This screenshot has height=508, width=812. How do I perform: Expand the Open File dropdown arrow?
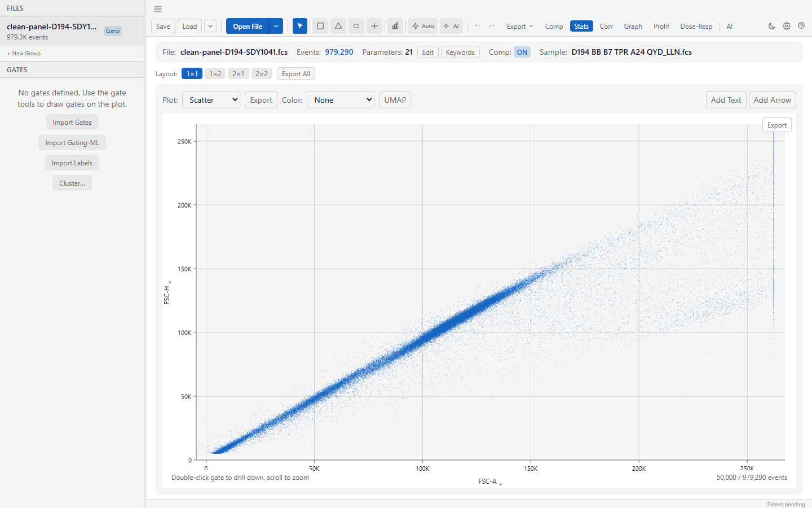276,26
